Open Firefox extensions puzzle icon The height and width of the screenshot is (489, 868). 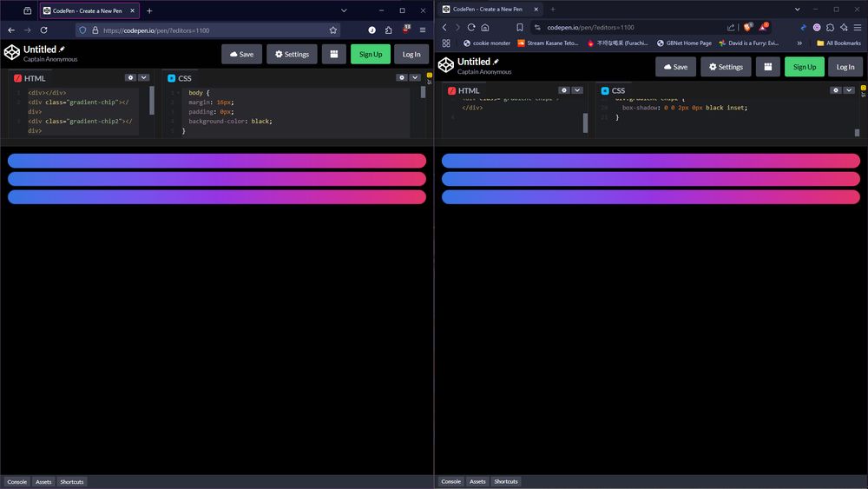click(x=389, y=30)
